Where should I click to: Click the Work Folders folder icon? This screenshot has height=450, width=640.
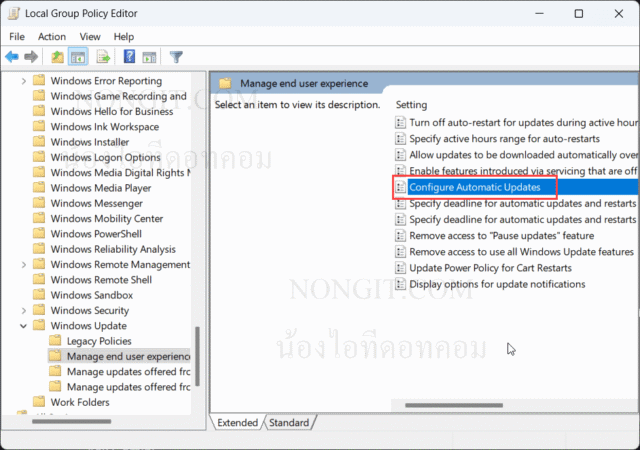click(39, 401)
